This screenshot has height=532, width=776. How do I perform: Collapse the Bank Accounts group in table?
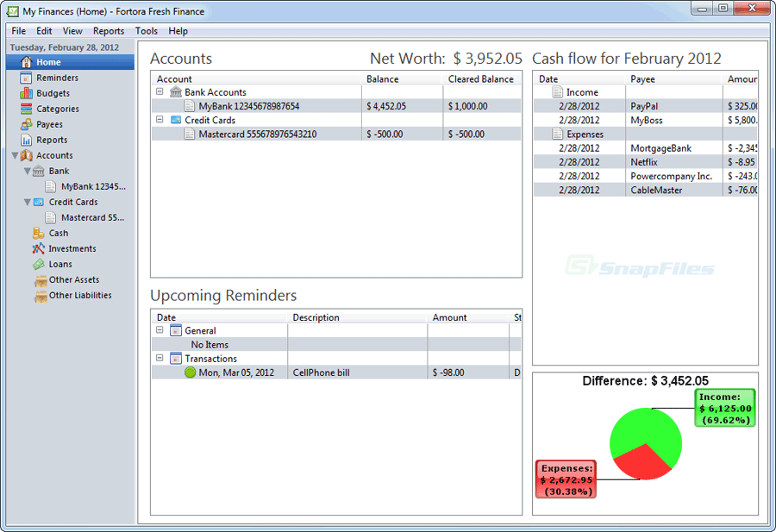click(x=160, y=91)
